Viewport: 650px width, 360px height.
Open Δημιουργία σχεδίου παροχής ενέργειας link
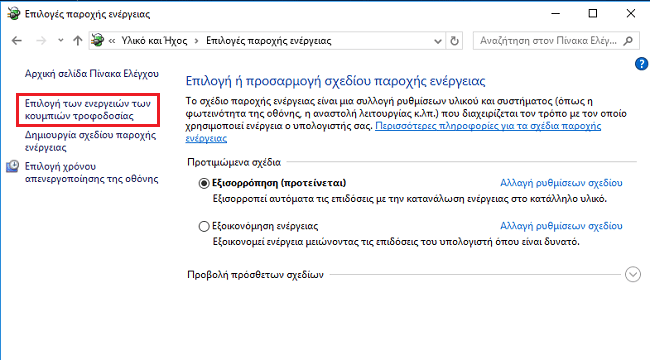[90, 141]
